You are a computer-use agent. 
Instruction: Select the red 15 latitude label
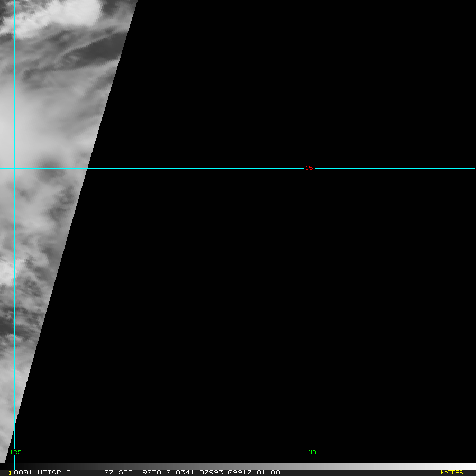[309, 168]
